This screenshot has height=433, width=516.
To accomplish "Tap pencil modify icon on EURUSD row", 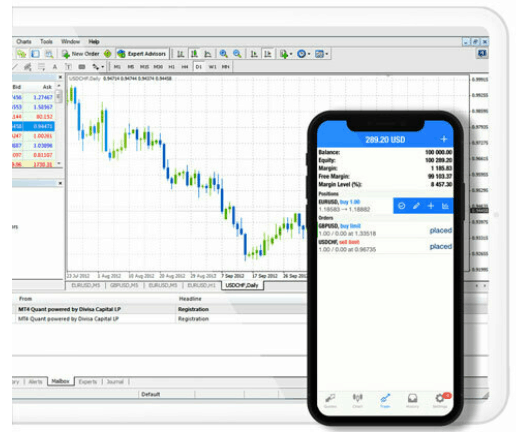I will pos(416,206).
